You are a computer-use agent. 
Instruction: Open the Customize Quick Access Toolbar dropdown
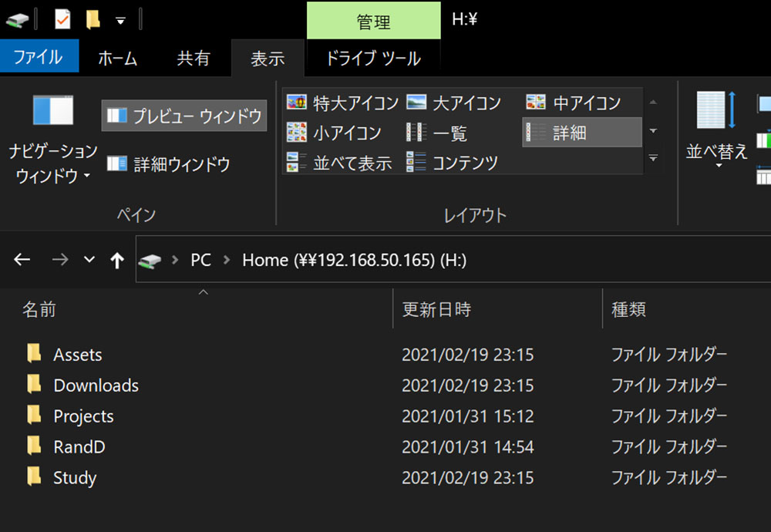coord(120,21)
